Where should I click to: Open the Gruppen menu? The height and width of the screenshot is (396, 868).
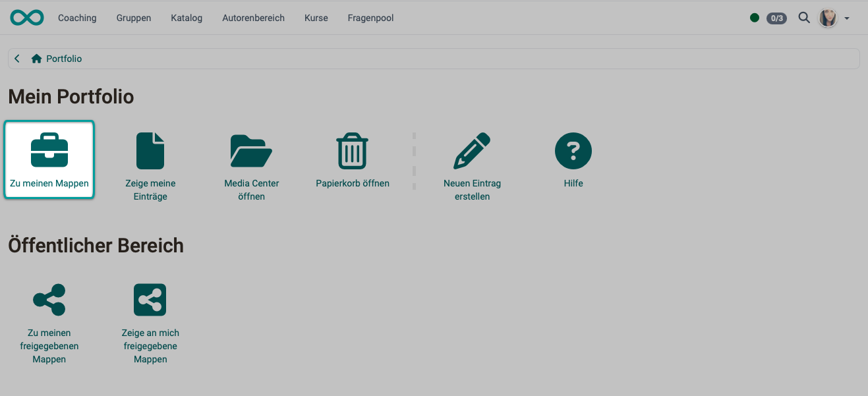pos(134,18)
